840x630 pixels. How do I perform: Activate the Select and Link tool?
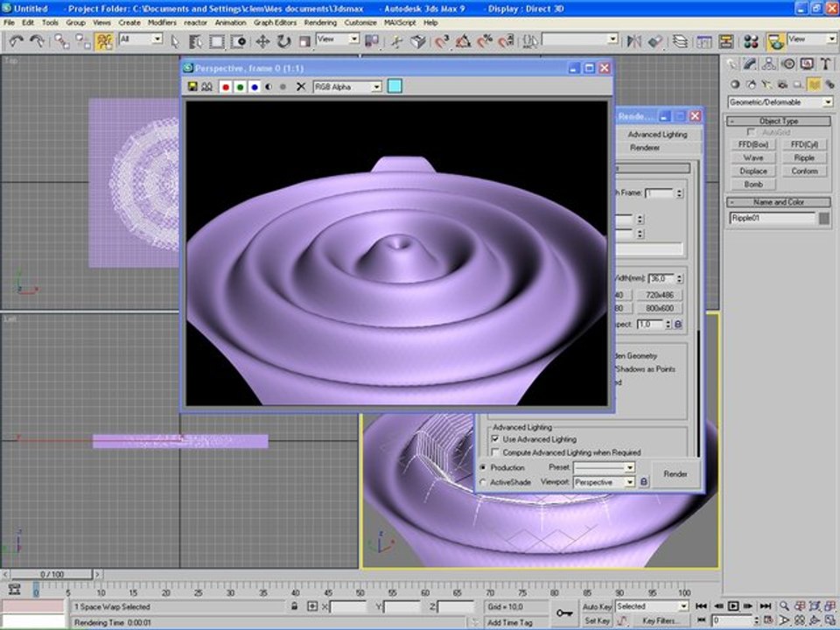tap(61, 41)
